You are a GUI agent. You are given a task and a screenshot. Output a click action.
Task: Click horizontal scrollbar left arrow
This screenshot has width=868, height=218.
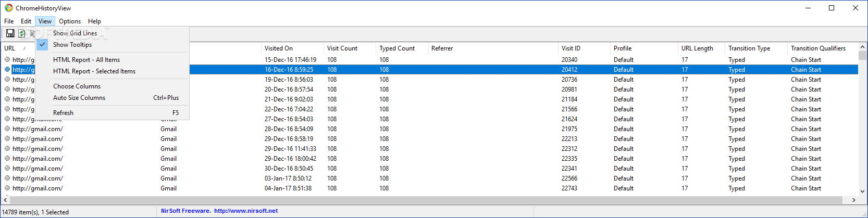click(x=6, y=200)
